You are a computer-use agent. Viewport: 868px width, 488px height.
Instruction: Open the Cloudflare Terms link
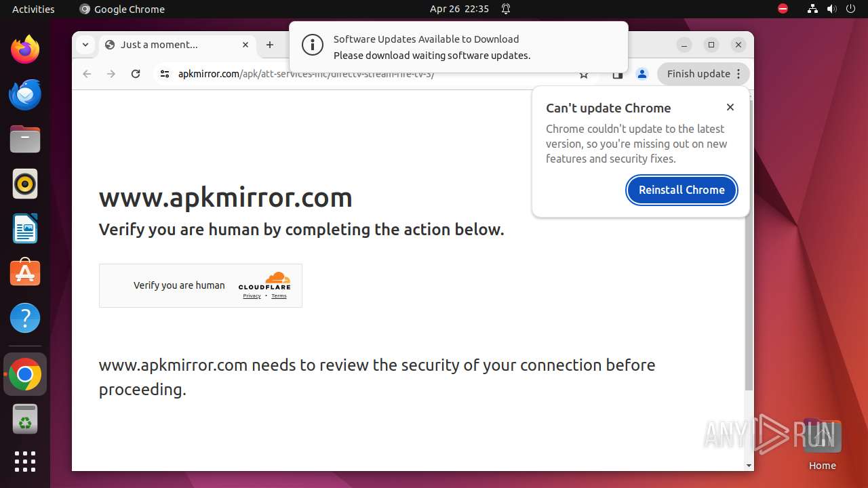[279, 296]
